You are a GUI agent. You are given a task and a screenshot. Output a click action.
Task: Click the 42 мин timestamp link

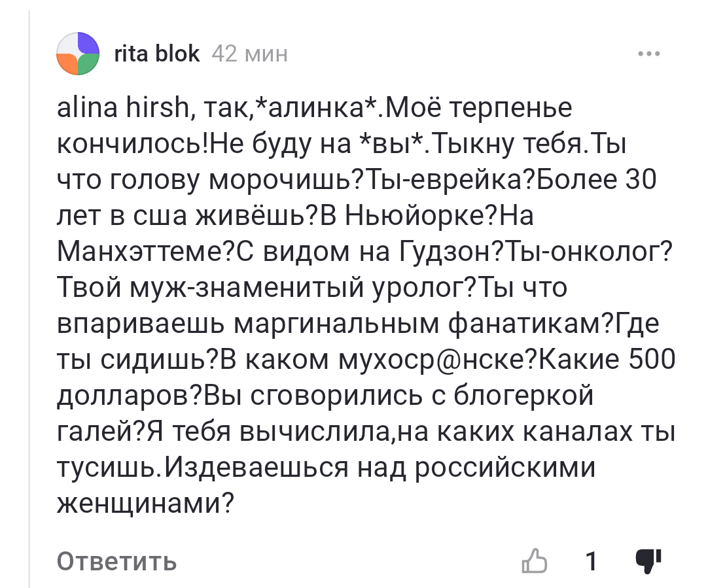[249, 54]
